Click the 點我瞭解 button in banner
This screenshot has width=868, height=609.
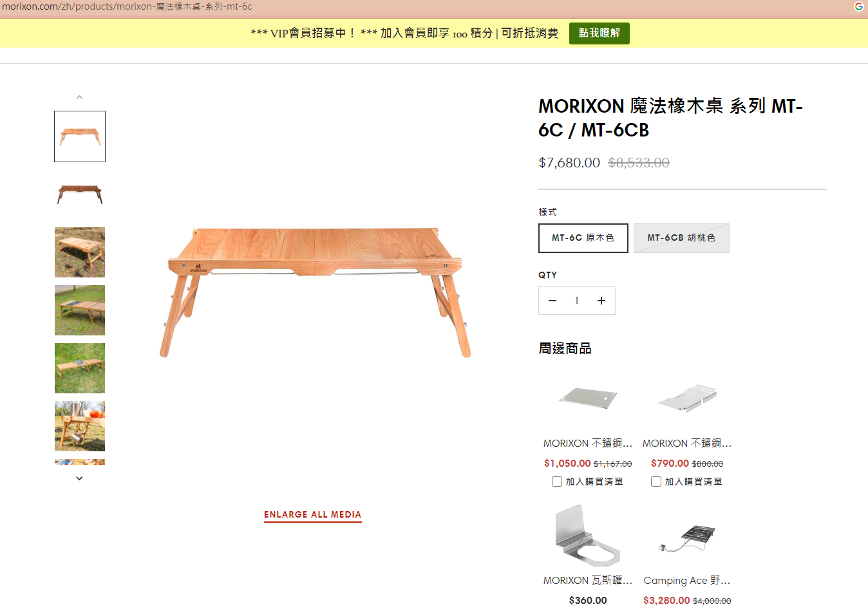tap(599, 33)
